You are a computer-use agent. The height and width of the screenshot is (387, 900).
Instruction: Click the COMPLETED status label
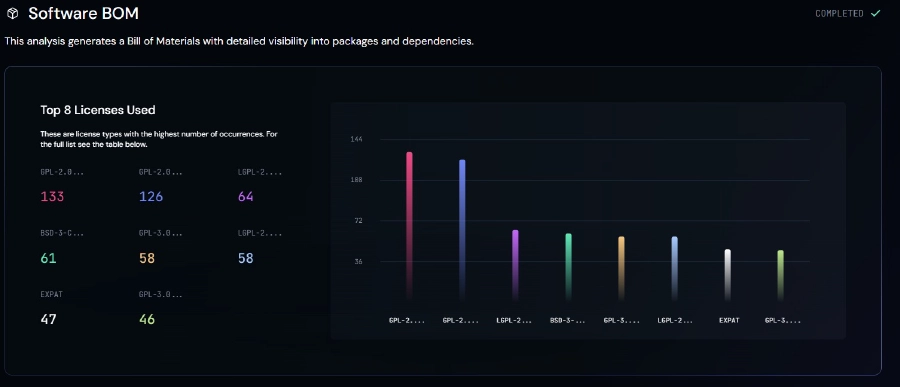839,13
